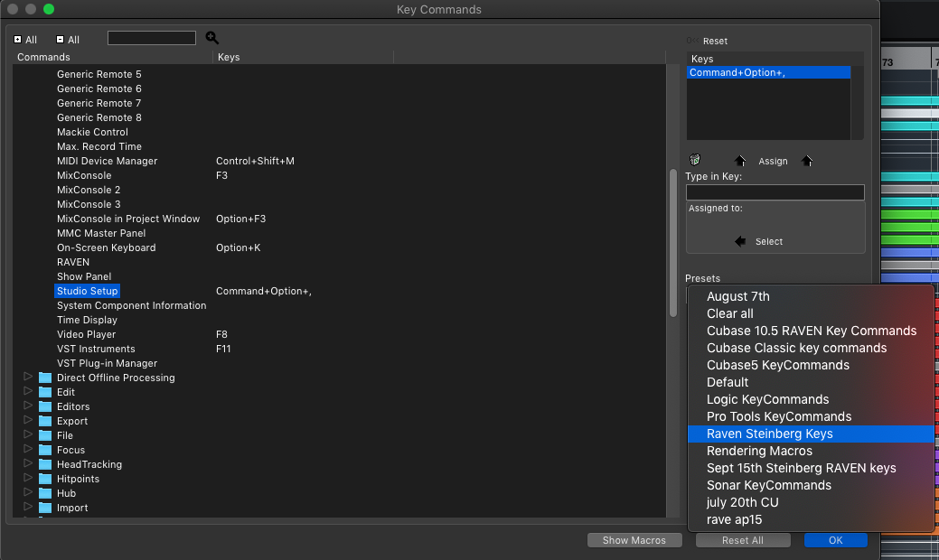The width and height of the screenshot is (939, 560).
Task: Select the MixConsole command row
Action: (x=84, y=175)
